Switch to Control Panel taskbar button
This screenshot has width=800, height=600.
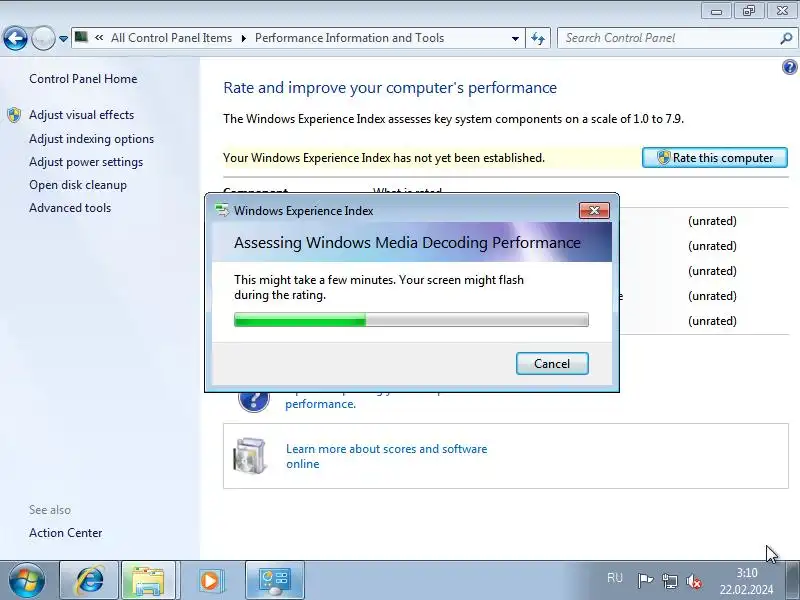[x=275, y=581]
